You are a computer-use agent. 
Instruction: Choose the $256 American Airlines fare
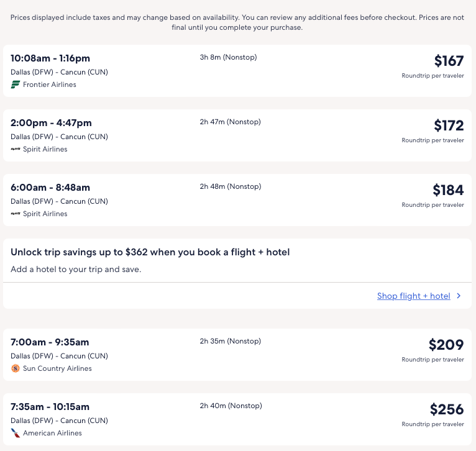tap(447, 409)
